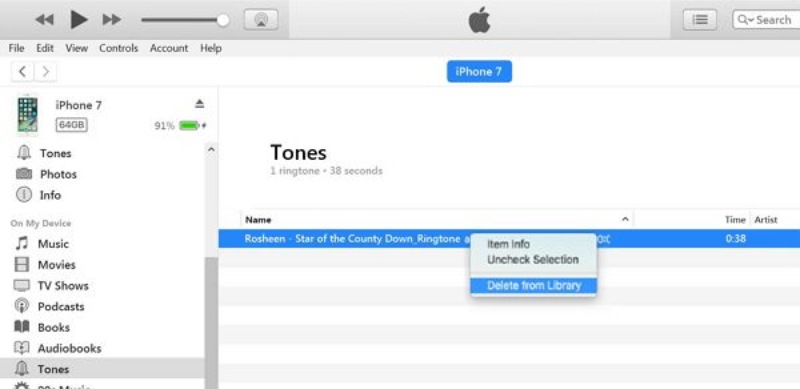Choose Uncheck Selection from context menu

pos(533,260)
